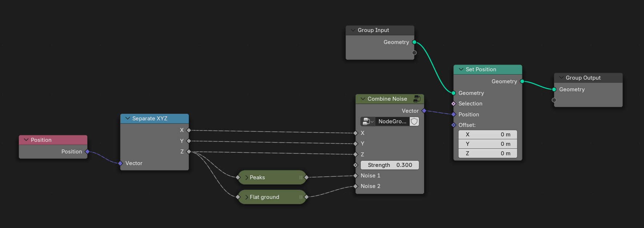The height and width of the screenshot is (228, 644).
Task: Expand the collapsed Peaks node
Action: pyautogui.click(x=247, y=177)
